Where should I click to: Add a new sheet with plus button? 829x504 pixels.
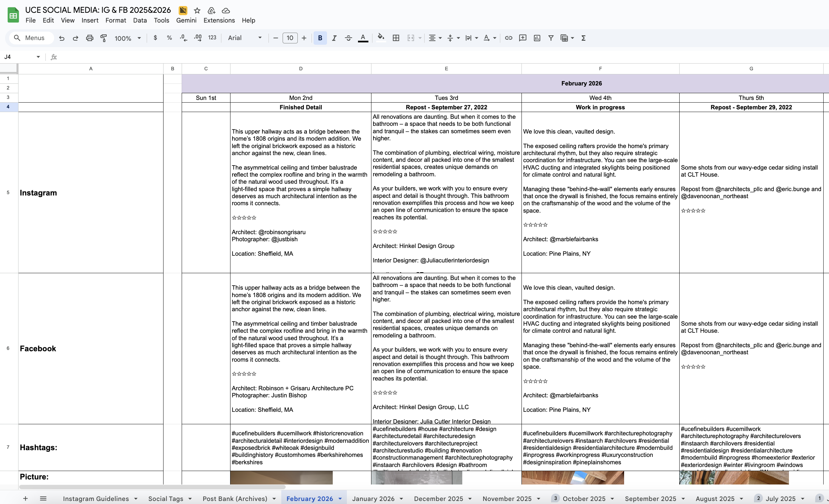point(25,499)
